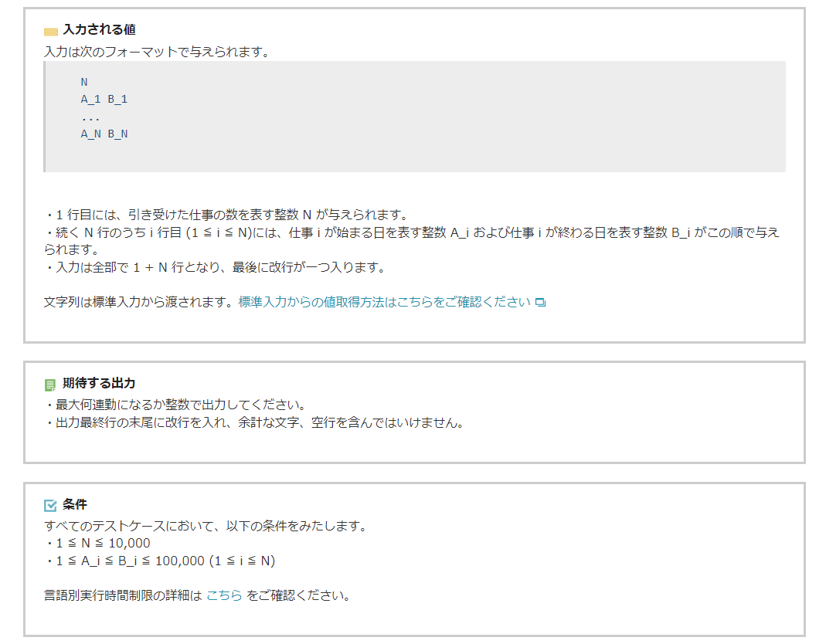
Task: Click the bullet about 1 + N 行 total
Action: (x=215, y=268)
